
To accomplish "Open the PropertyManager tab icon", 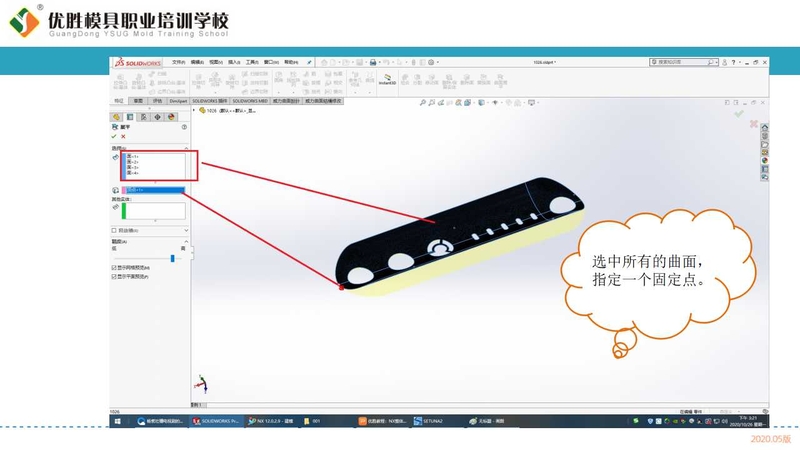I will coord(130,117).
